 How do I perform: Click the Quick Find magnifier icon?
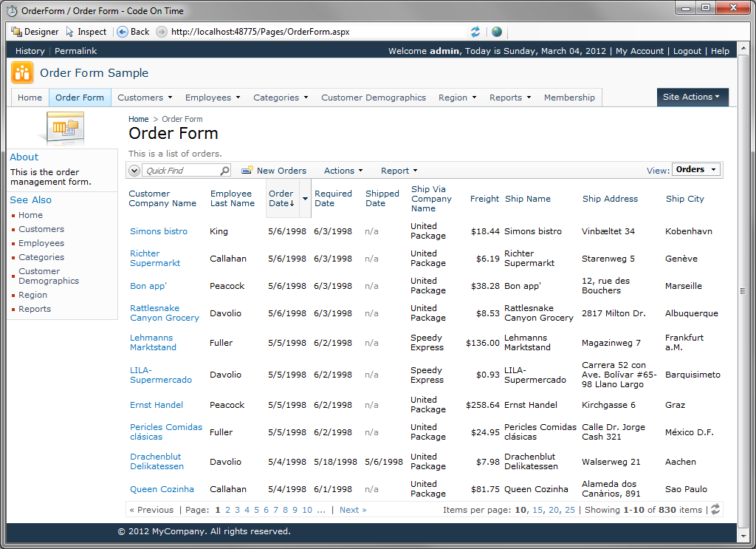click(224, 170)
